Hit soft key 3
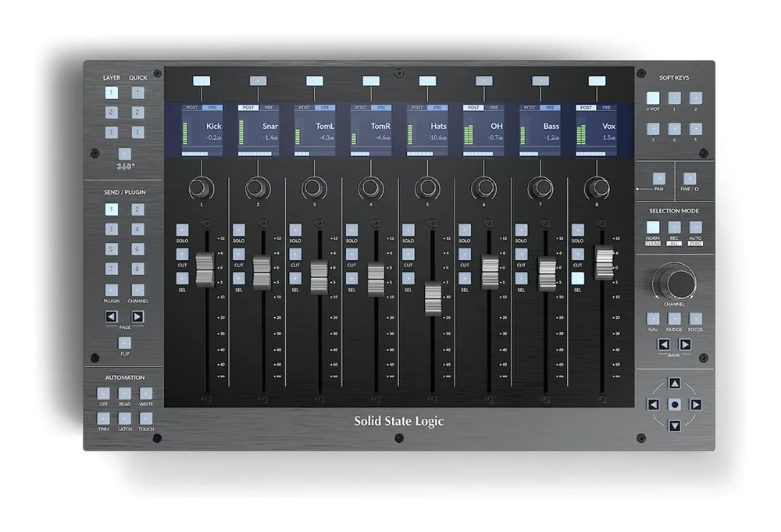781x532 pixels. [x=652, y=129]
